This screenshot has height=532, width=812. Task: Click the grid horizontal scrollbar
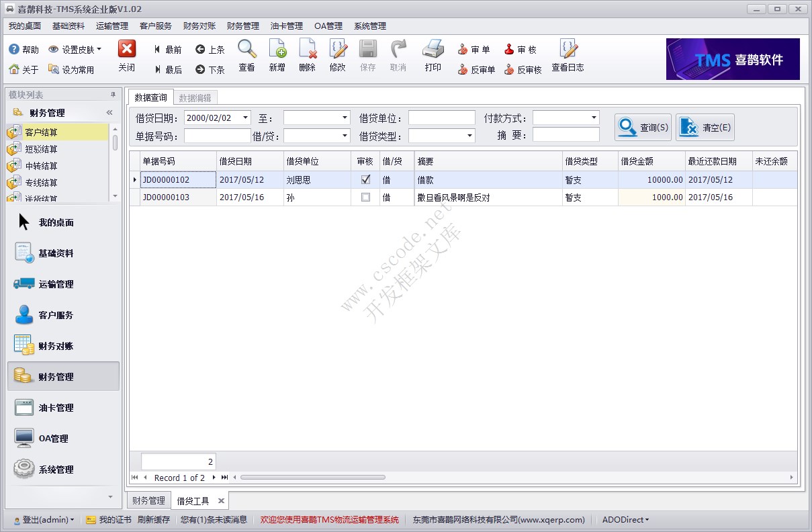pos(313,478)
